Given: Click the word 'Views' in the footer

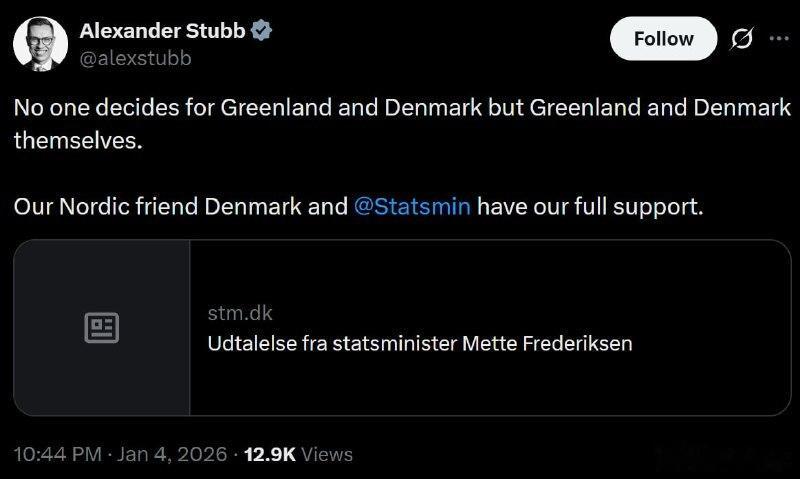Looking at the screenshot, I should (327, 454).
